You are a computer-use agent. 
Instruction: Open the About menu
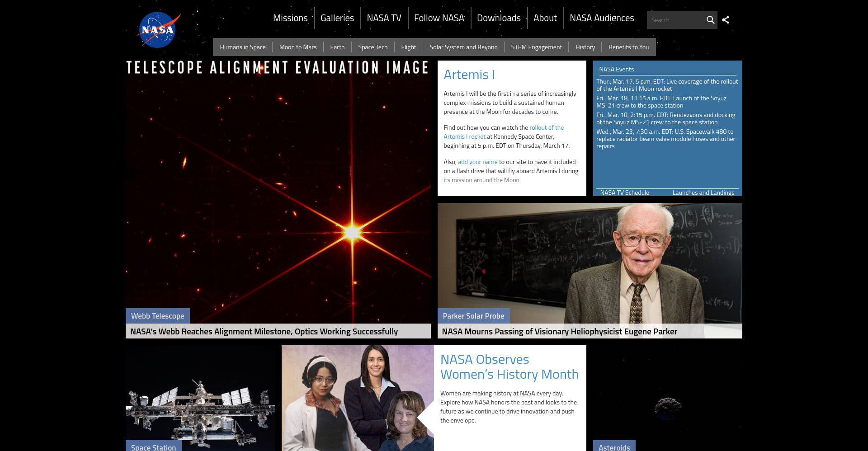(545, 18)
